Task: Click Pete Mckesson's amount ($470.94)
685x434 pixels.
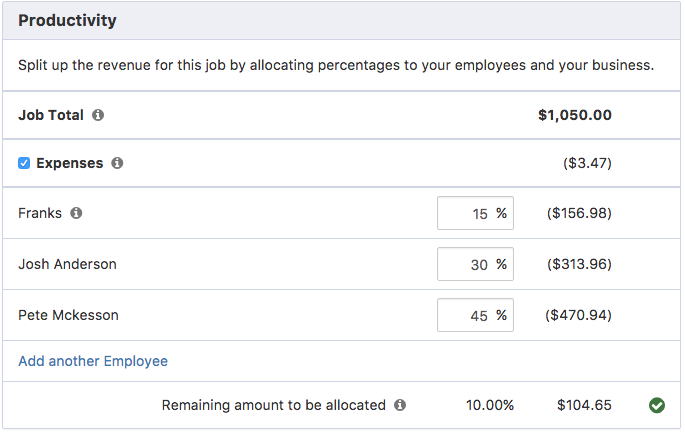Action: point(578,315)
